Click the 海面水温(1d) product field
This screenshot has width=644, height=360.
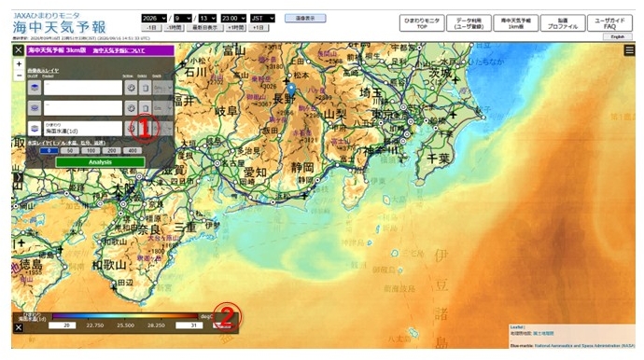pyautogui.click(x=83, y=129)
